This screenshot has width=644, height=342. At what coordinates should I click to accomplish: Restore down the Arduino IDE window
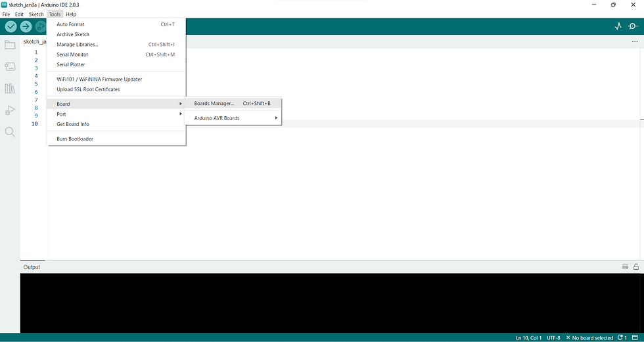click(613, 5)
